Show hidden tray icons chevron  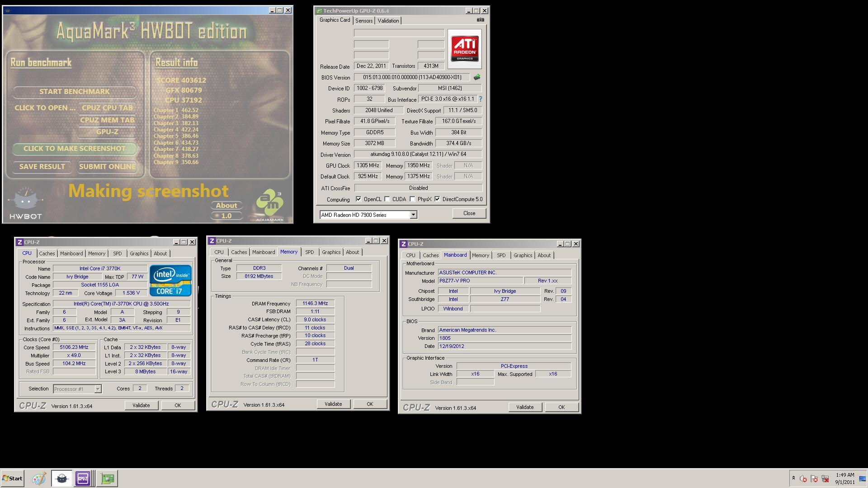pos(793,478)
